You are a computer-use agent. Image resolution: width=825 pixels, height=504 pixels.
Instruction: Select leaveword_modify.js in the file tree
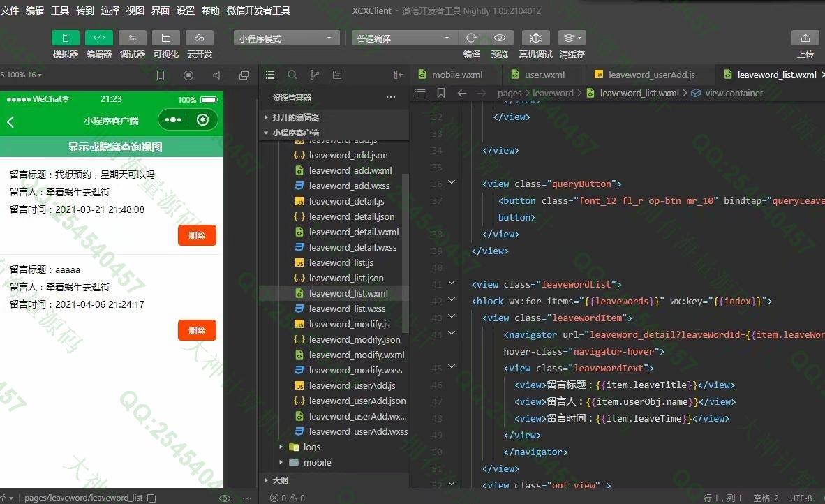click(x=349, y=324)
